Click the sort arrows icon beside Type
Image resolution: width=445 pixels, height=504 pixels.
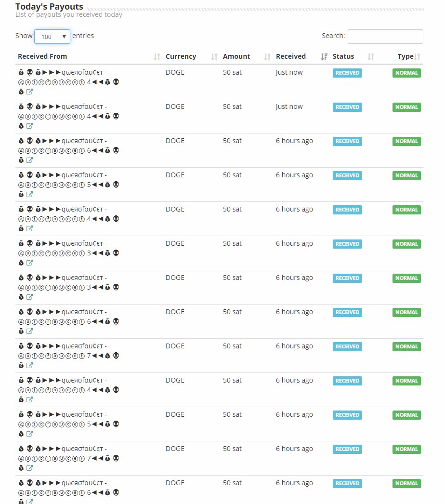(x=417, y=57)
